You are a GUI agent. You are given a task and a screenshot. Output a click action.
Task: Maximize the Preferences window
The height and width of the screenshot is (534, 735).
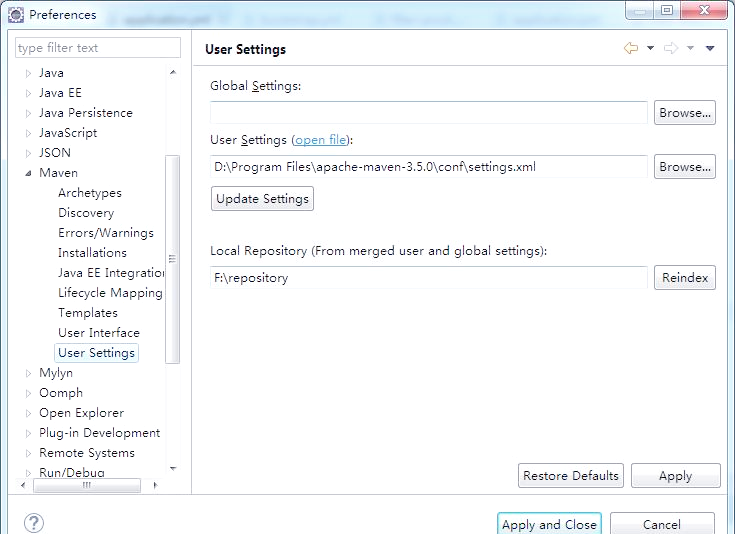point(667,9)
